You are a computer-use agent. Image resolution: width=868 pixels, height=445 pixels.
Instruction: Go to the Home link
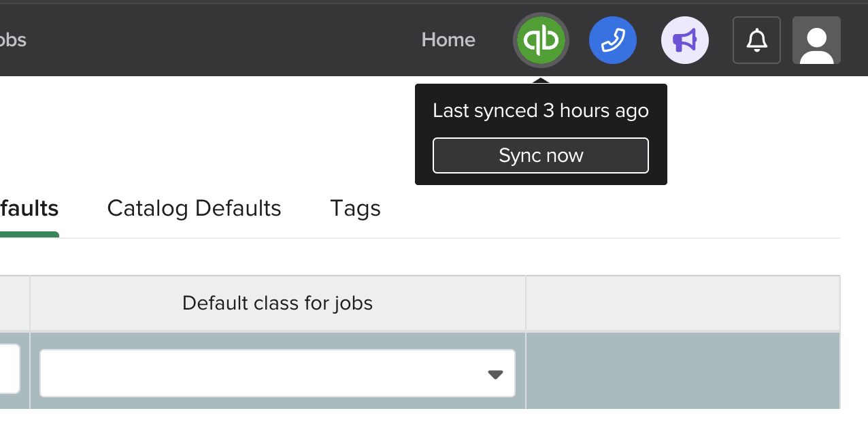point(448,40)
